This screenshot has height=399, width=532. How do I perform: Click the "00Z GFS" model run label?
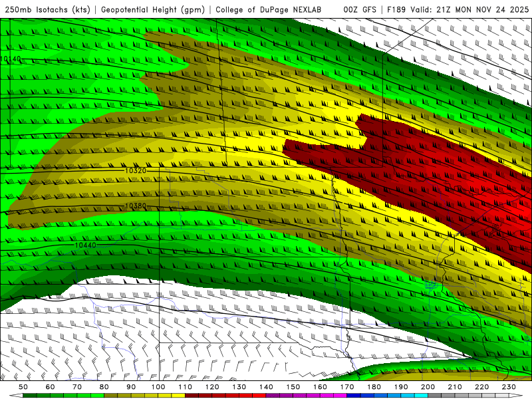pyautogui.click(x=360, y=10)
